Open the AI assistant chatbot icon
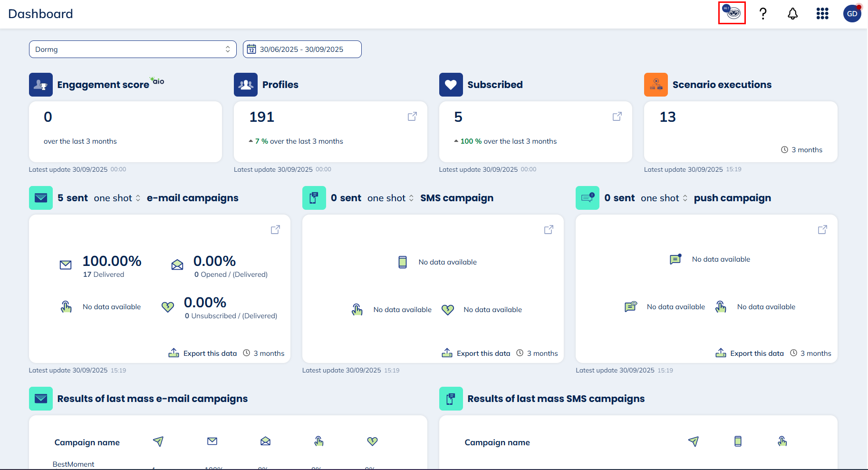868x470 pixels. pos(732,13)
